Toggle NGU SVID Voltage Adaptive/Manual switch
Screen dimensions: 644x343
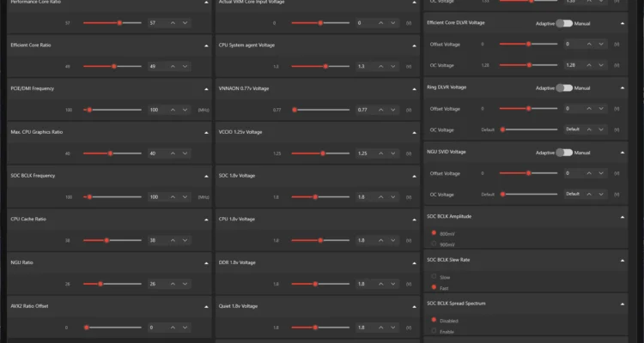tap(564, 153)
